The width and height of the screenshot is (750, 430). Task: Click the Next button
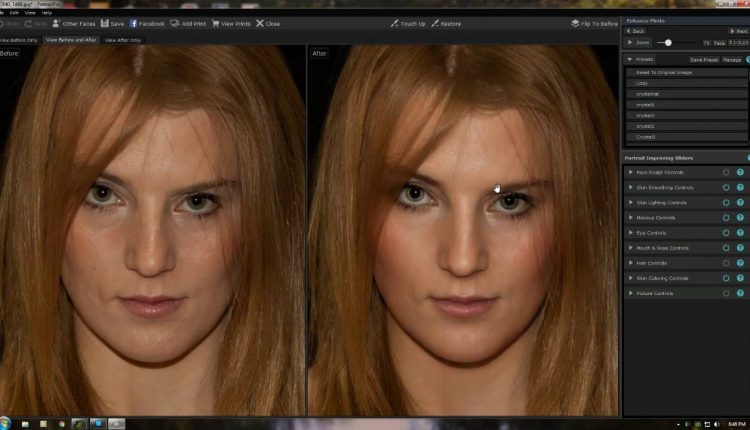[x=739, y=31]
